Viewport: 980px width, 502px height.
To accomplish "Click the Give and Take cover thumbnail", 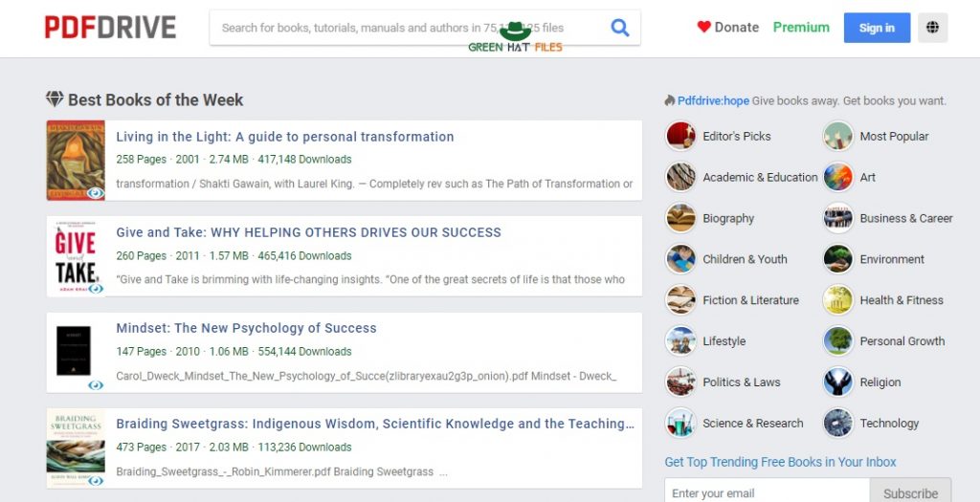I will click(x=76, y=256).
